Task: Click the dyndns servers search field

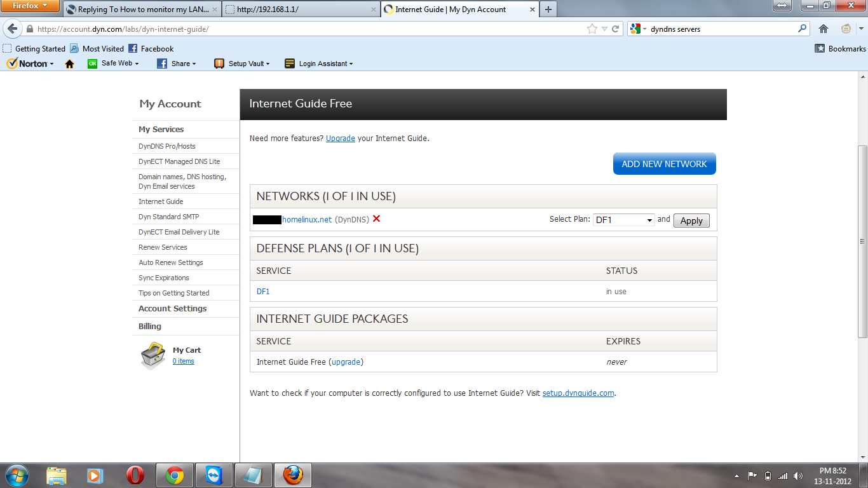Action: [722, 29]
